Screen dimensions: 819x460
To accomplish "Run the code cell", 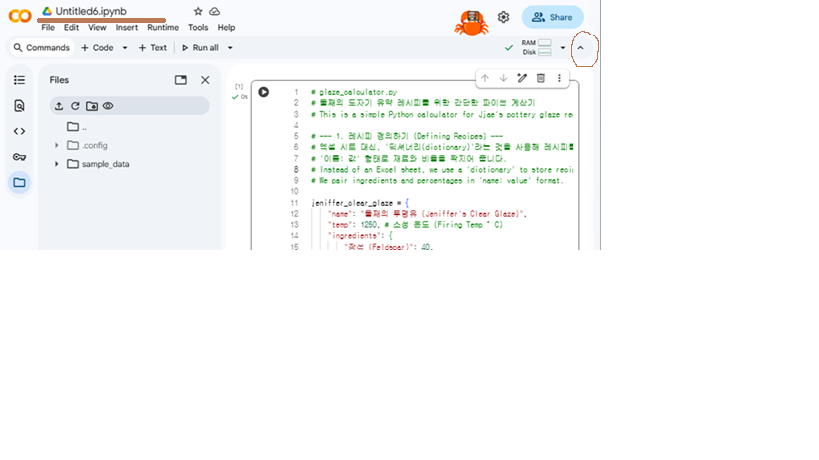I will tap(264, 92).
